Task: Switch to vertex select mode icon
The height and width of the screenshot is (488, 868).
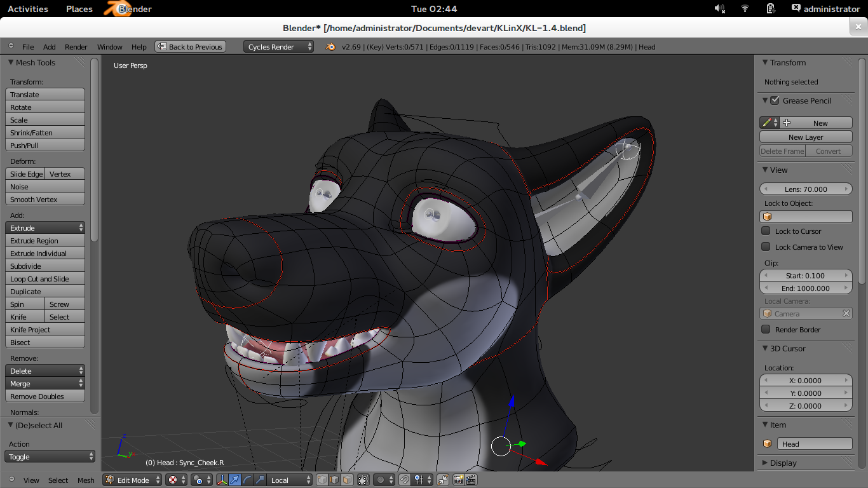Action: pos(322,480)
